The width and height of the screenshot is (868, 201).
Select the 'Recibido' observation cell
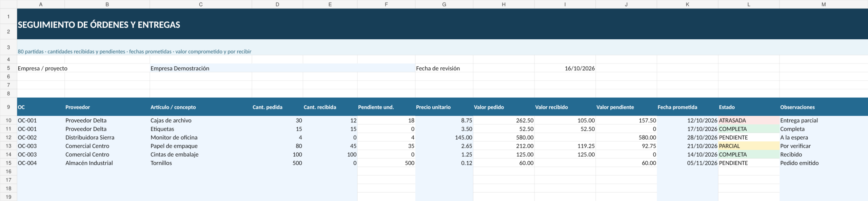pyautogui.click(x=824, y=155)
